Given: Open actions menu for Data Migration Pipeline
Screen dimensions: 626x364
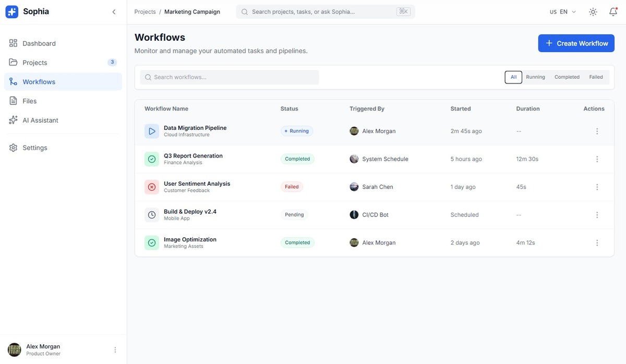Looking at the screenshot, I should (597, 131).
